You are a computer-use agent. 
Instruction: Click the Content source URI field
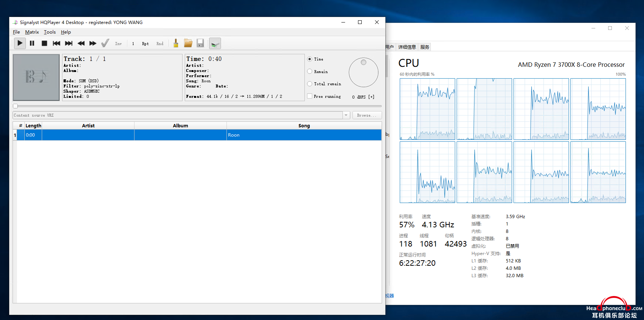(178, 115)
